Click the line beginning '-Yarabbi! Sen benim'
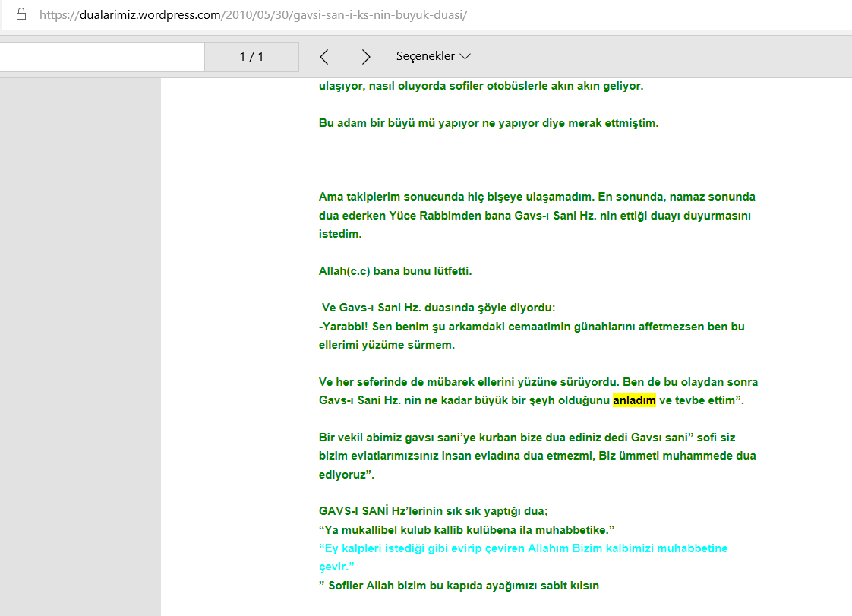The width and height of the screenshot is (852, 616). pyautogui.click(x=532, y=336)
